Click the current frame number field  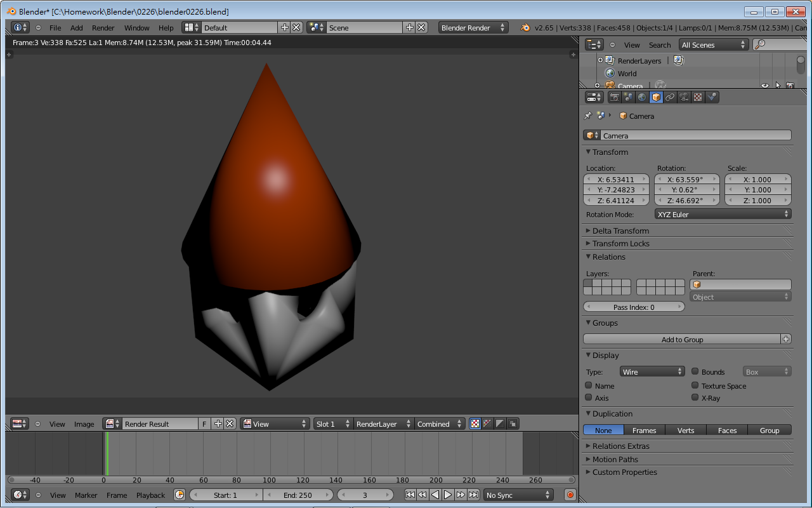click(x=365, y=494)
